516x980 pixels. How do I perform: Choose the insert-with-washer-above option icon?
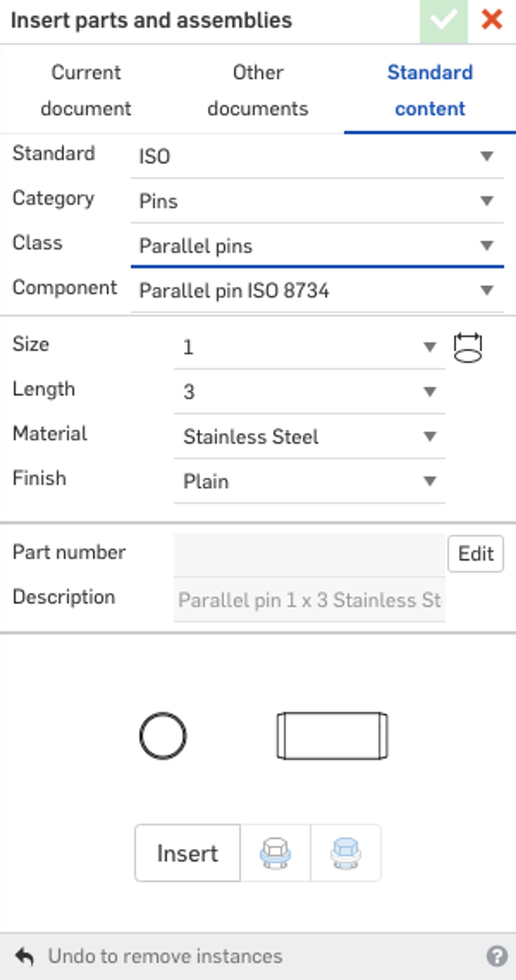click(345, 853)
